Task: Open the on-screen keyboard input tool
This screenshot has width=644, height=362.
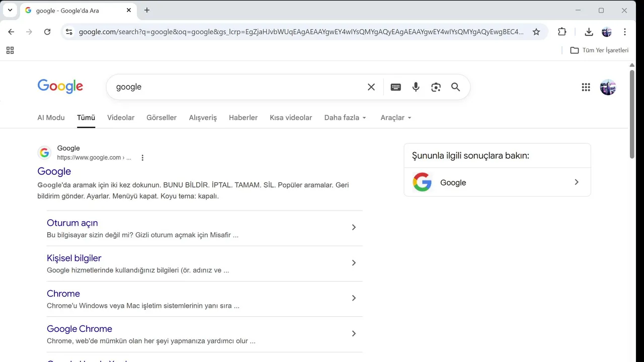Action: pos(395,87)
